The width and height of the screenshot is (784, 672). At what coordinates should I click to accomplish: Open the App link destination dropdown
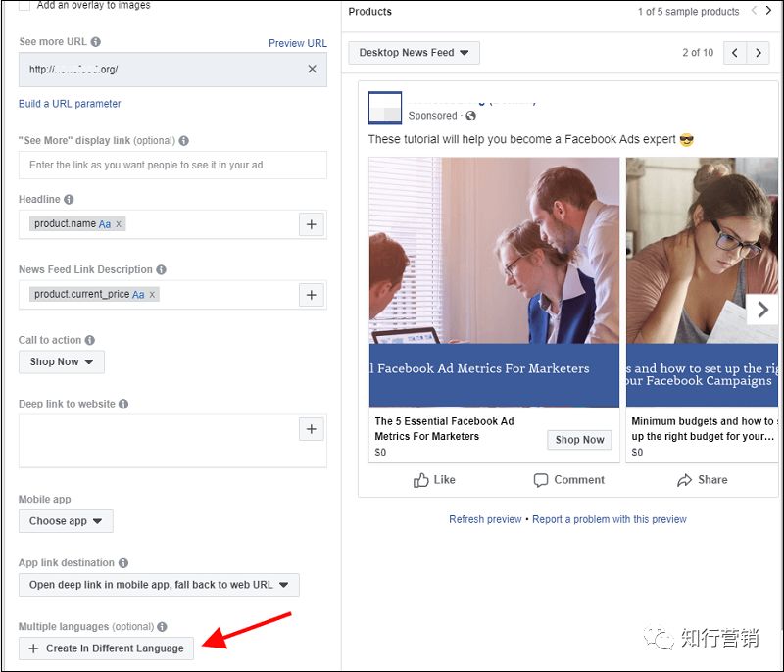[159, 585]
